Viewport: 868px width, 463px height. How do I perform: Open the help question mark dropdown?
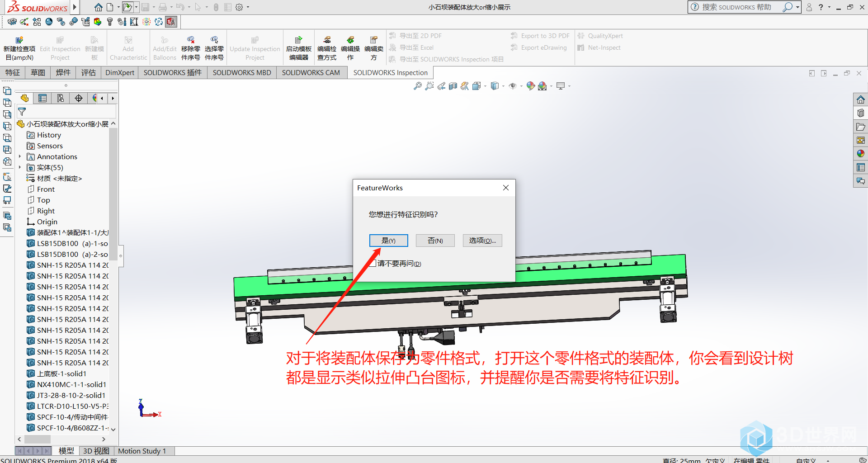pos(829,7)
